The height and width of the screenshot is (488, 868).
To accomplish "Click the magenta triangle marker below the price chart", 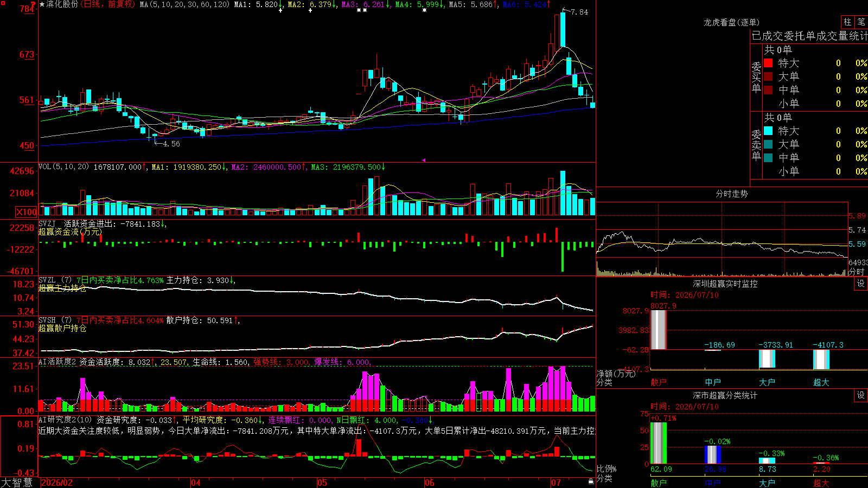I will tap(424, 160).
